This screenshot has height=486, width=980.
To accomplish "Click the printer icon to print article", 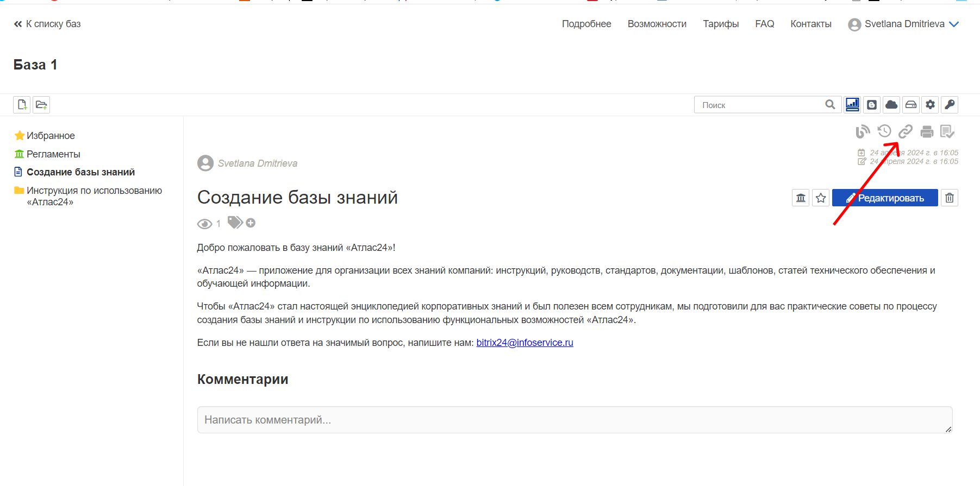I will 927,131.
